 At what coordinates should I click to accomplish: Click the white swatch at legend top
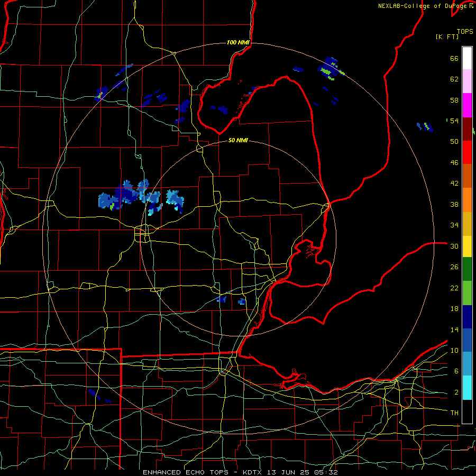click(x=467, y=58)
